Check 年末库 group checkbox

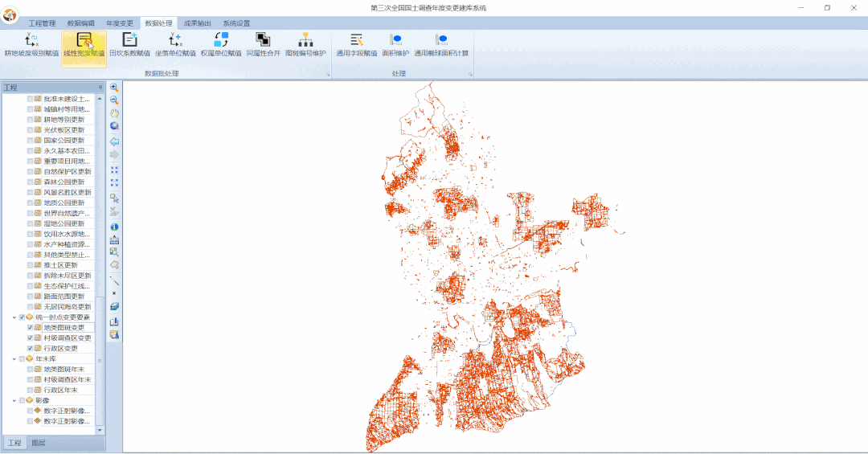(x=23, y=358)
